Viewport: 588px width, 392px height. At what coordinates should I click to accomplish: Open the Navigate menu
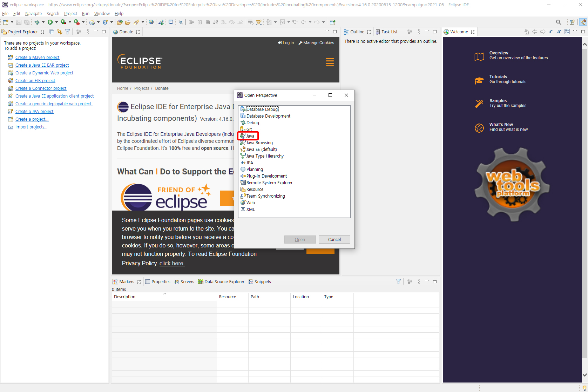click(x=33, y=13)
